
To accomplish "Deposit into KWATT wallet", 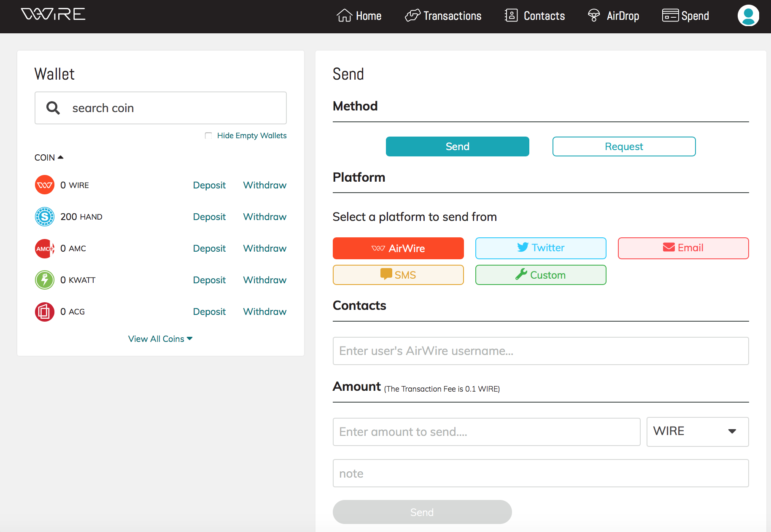I will 209,280.
